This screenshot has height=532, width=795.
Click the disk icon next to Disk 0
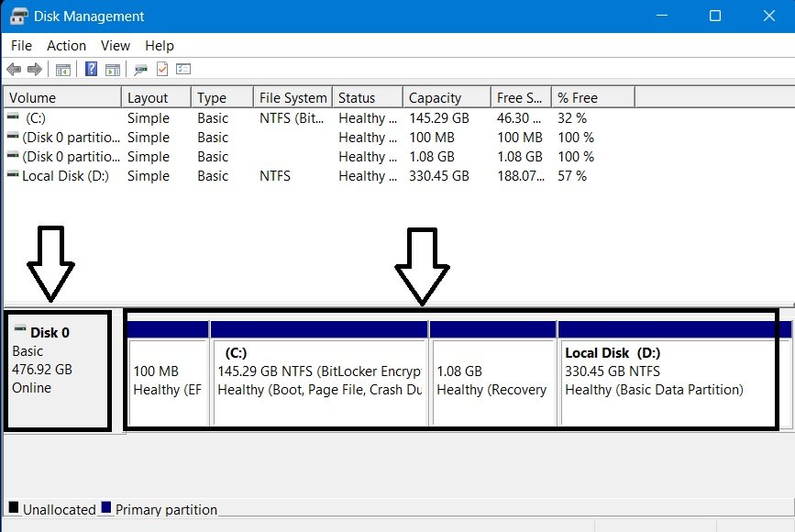tap(20, 328)
